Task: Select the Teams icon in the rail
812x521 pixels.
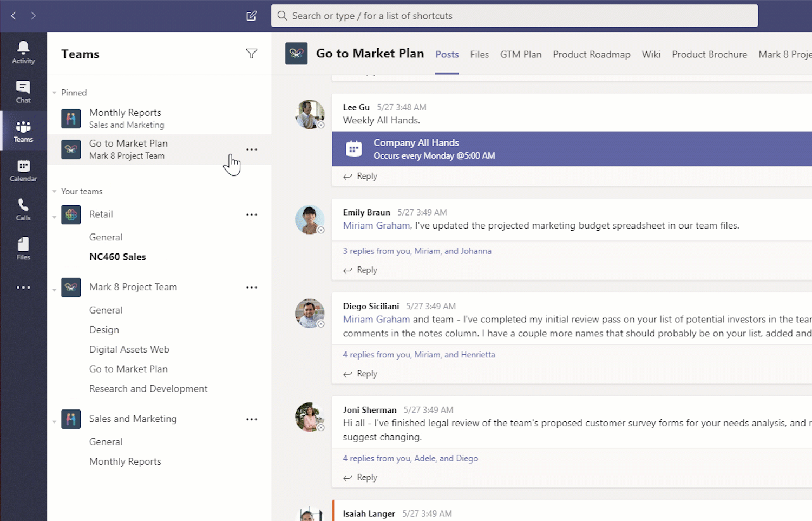Action: tap(23, 131)
